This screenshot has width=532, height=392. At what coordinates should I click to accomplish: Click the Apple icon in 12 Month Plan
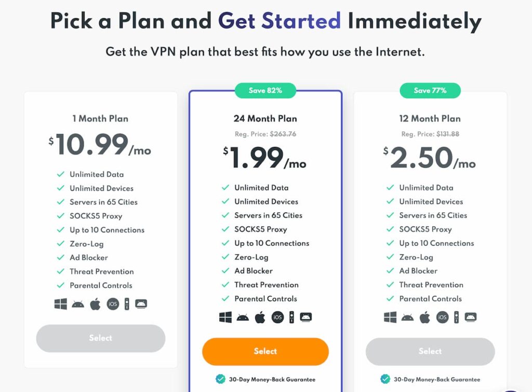tap(425, 317)
